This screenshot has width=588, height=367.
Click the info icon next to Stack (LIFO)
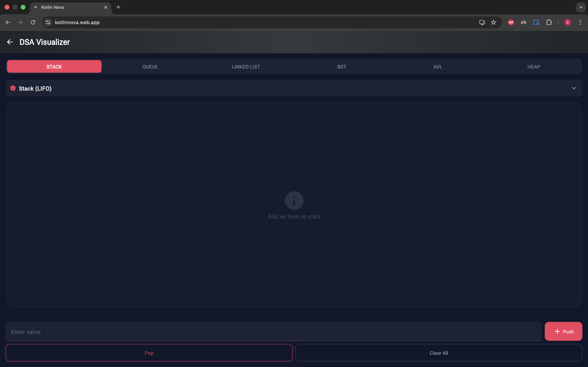[13, 88]
